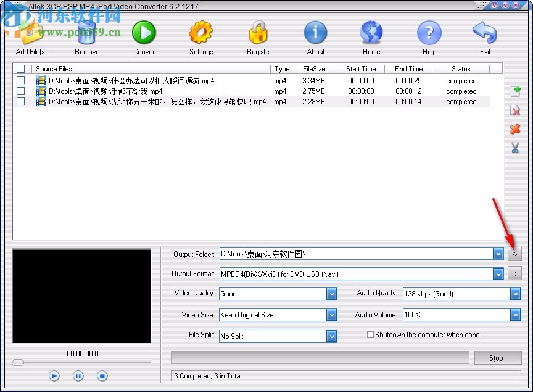
Task: Check the first mp4 file's checkbox
Action: click(20, 80)
